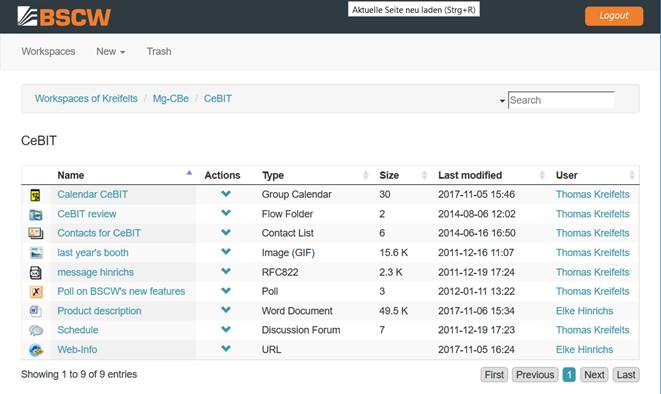661x394 pixels.
Task: Go to Next page in pagination
Action: tap(594, 375)
